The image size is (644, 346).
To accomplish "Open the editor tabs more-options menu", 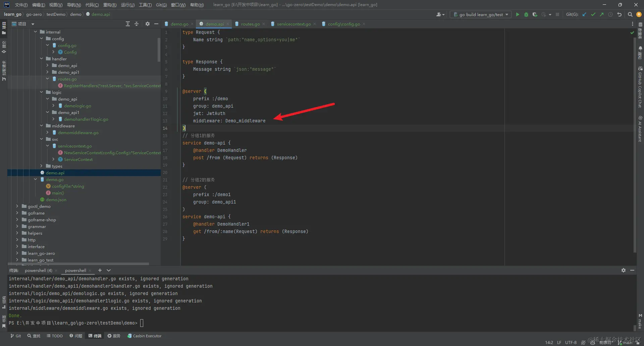I will (633, 24).
